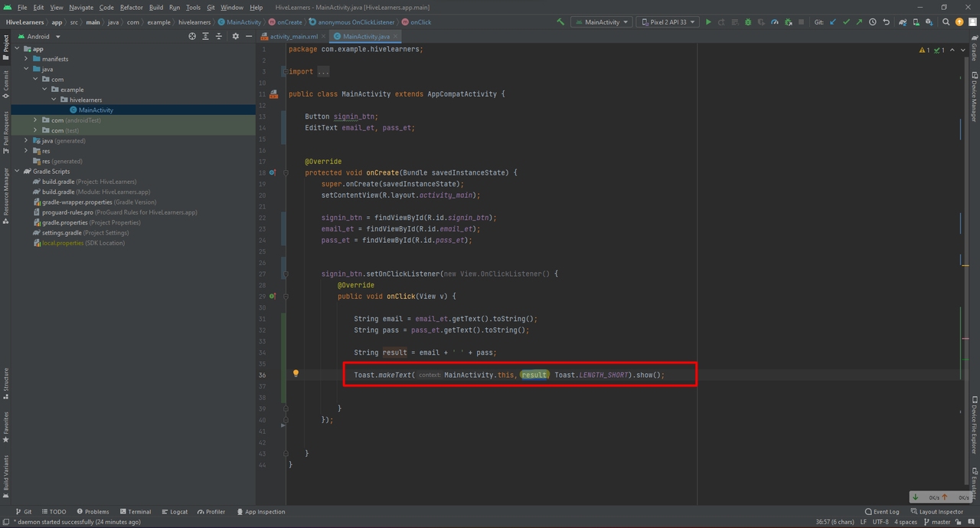The width and height of the screenshot is (980, 528).
Task: Open the Pixel 2 API 33 device dropdown
Action: tap(668, 22)
